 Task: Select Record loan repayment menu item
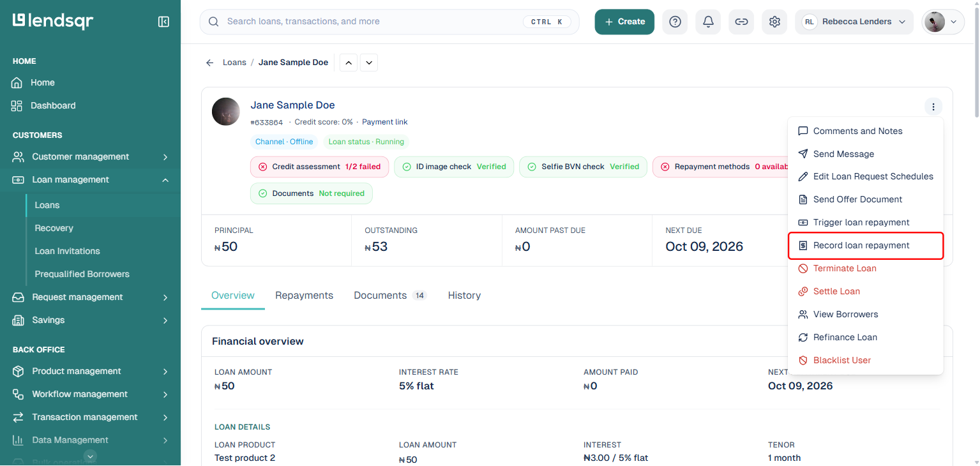click(866, 246)
